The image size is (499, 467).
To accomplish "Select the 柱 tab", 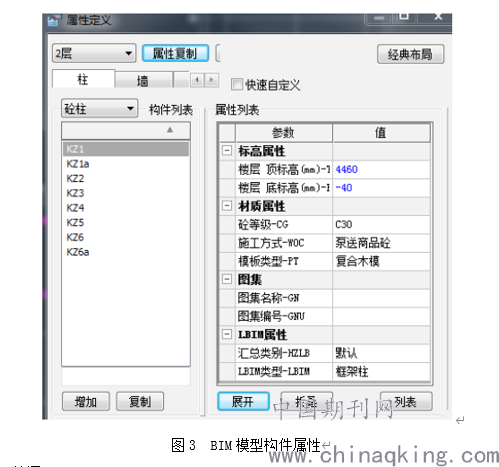I will point(83,79).
